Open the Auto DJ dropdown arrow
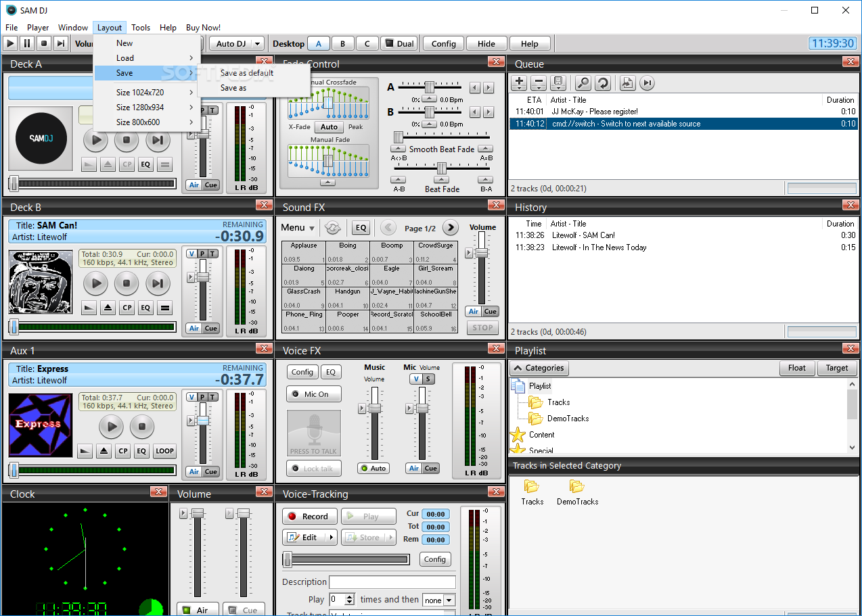 (257, 43)
